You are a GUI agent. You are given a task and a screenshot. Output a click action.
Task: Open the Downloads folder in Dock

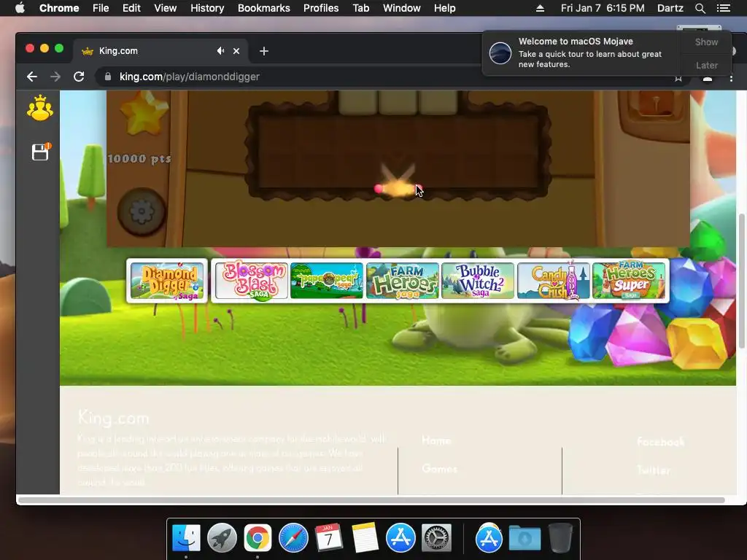[x=525, y=537]
